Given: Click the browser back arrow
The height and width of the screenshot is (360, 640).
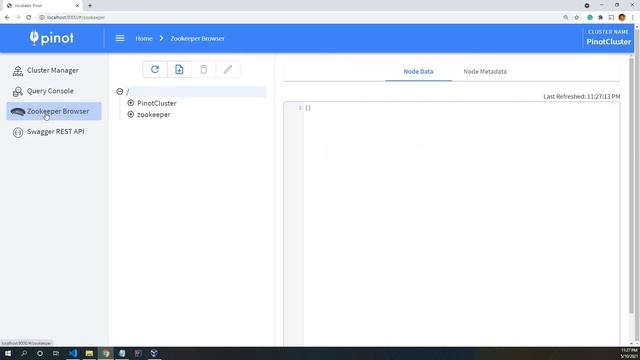Looking at the screenshot, I should point(7,17).
